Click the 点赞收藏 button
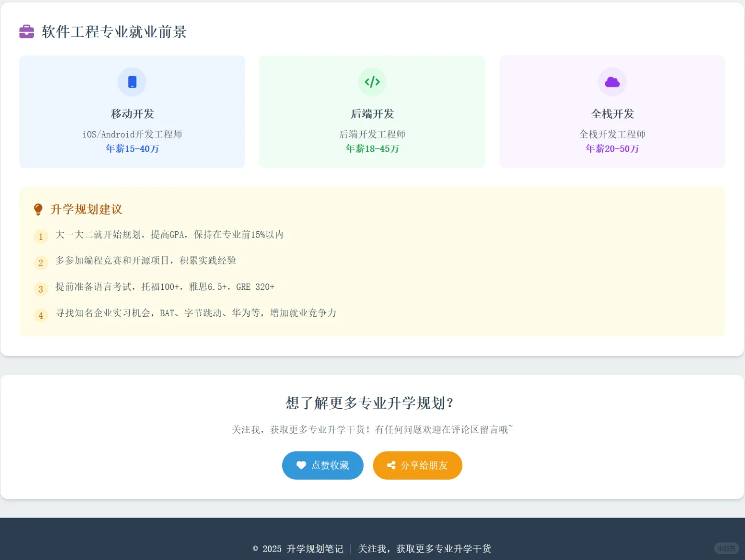 [x=323, y=465]
